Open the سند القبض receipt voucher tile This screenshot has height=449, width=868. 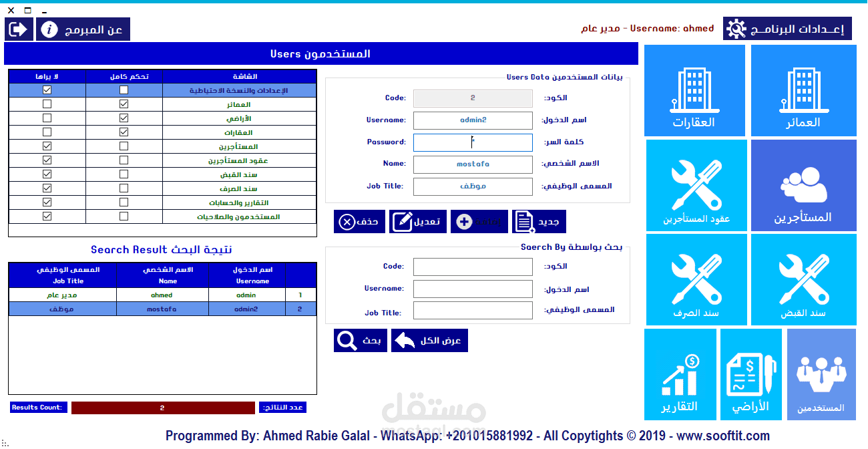(x=803, y=279)
